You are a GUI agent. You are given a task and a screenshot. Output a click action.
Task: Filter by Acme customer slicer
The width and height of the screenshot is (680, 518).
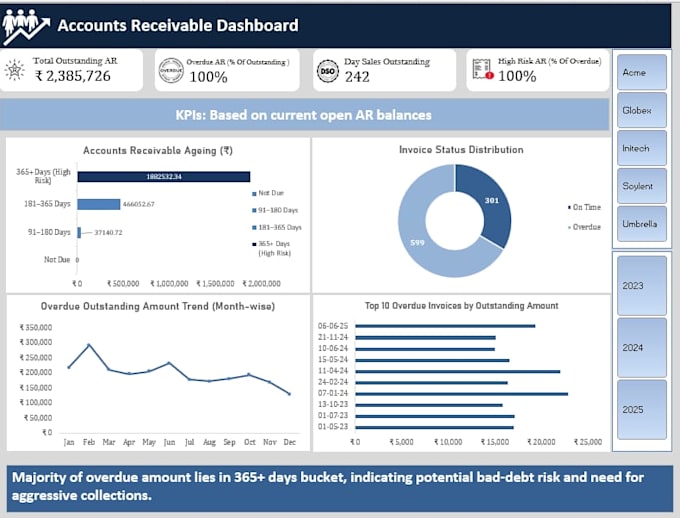pyautogui.click(x=642, y=72)
